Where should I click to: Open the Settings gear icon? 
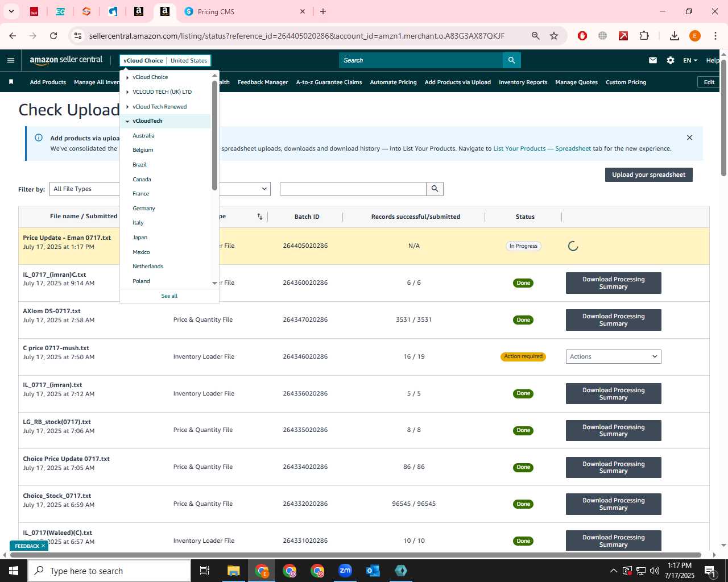(671, 60)
